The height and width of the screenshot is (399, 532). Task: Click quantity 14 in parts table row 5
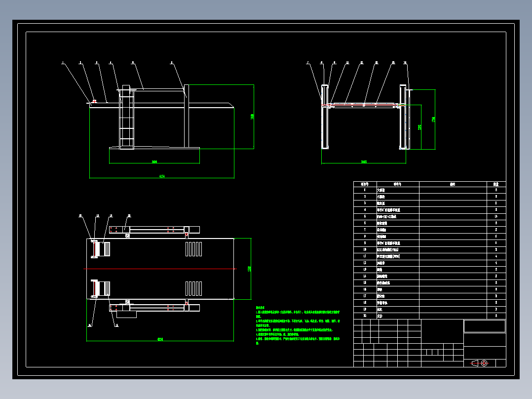(496, 216)
